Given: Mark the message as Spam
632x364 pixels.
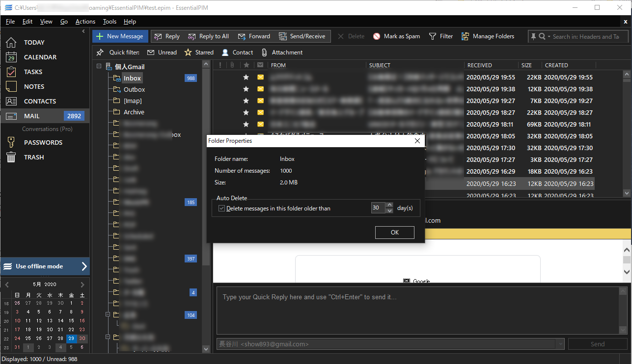Looking at the screenshot, I should [396, 36].
